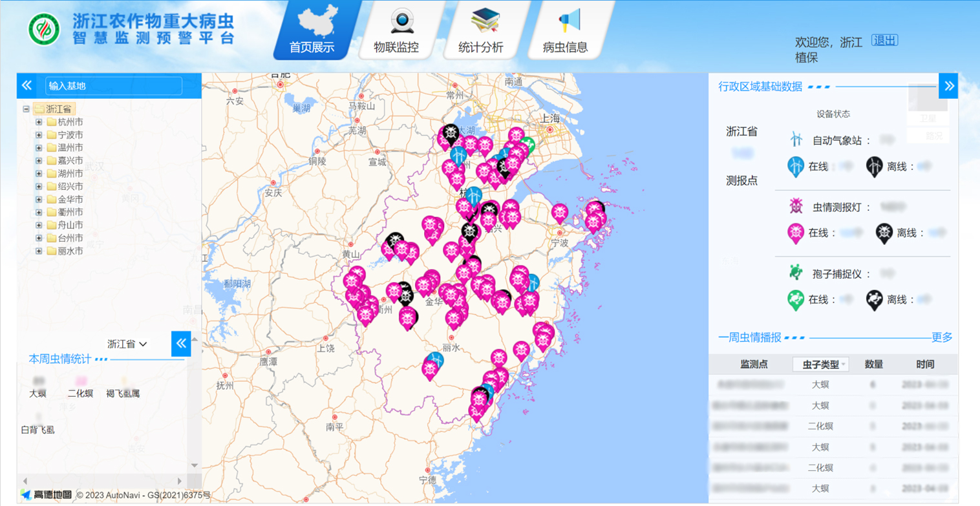Click 更多 for weekly pest reports
Screen dimensions: 980x506
[941, 337]
